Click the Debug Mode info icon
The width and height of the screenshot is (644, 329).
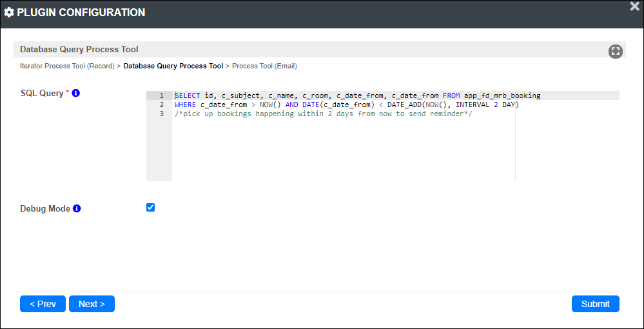tap(77, 208)
